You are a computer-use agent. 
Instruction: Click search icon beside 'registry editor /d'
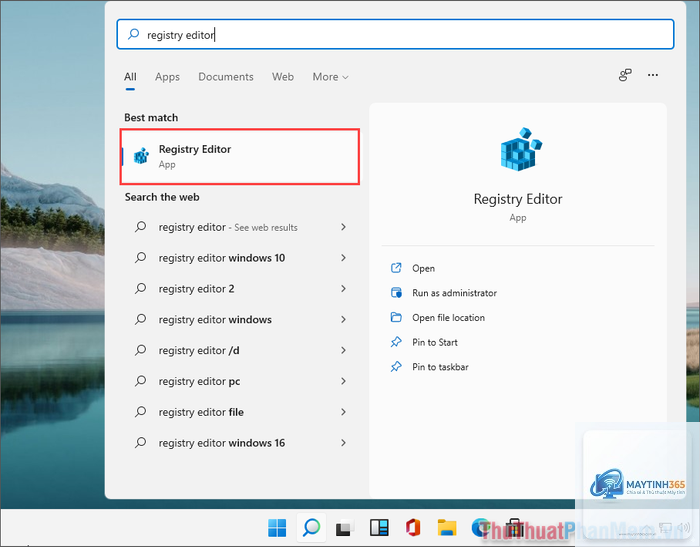click(141, 350)
